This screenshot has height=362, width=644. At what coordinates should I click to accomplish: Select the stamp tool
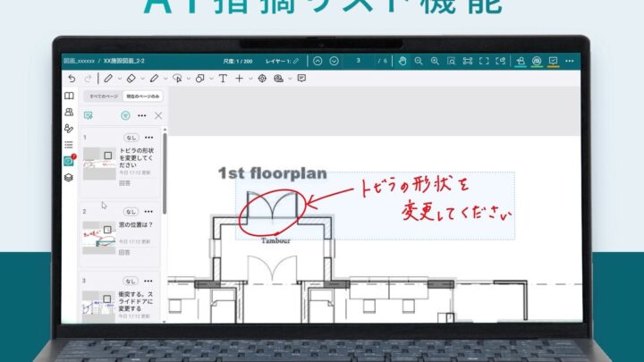[278, 79]
